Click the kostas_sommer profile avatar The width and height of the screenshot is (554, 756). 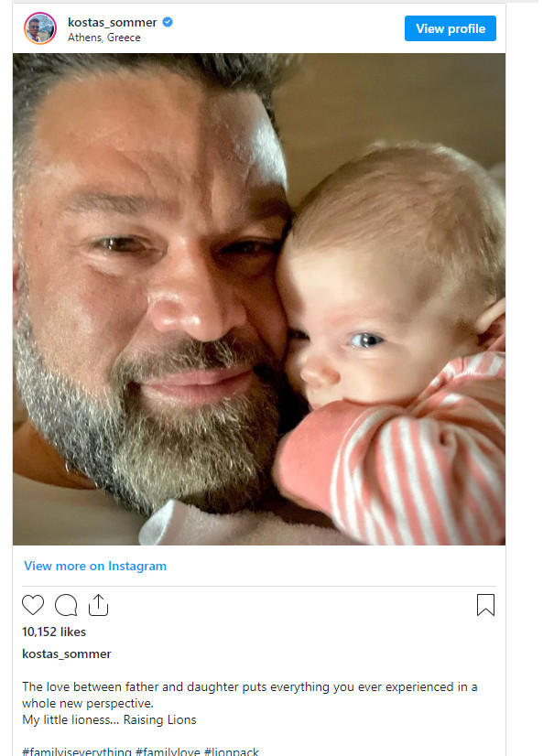(40, 28)
